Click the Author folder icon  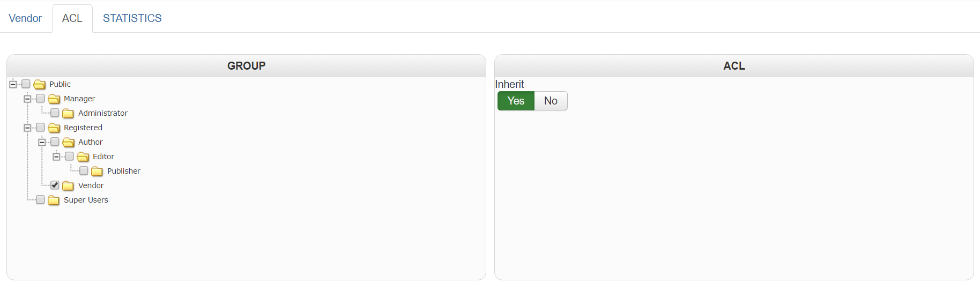coord(68,143)
